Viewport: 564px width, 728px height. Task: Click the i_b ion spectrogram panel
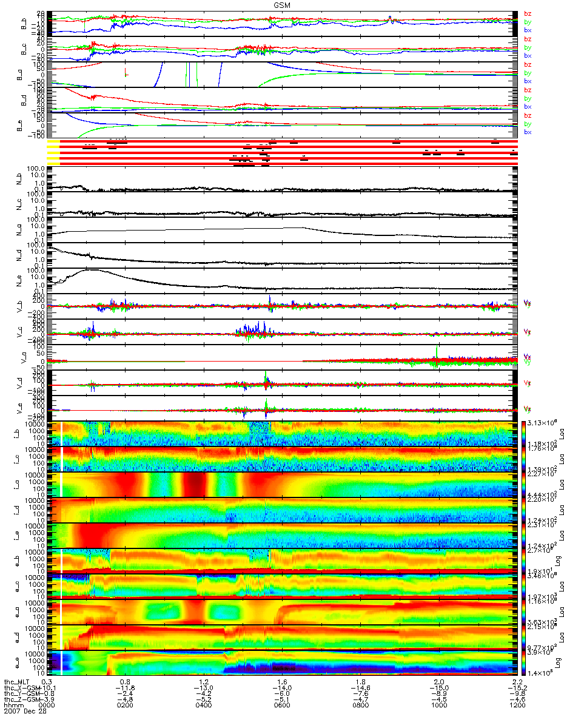(x=283, y=434)
